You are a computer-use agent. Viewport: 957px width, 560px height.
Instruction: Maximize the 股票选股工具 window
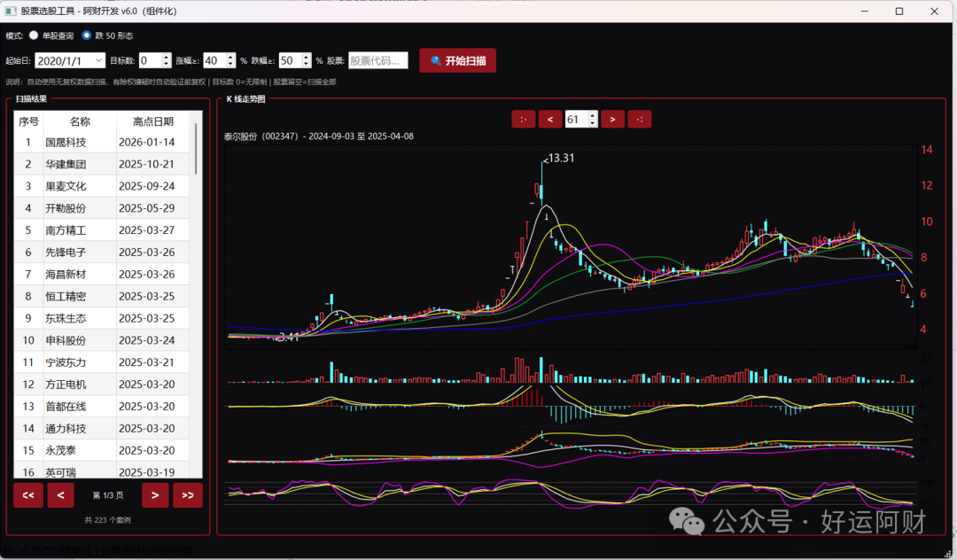pos(899,11)
